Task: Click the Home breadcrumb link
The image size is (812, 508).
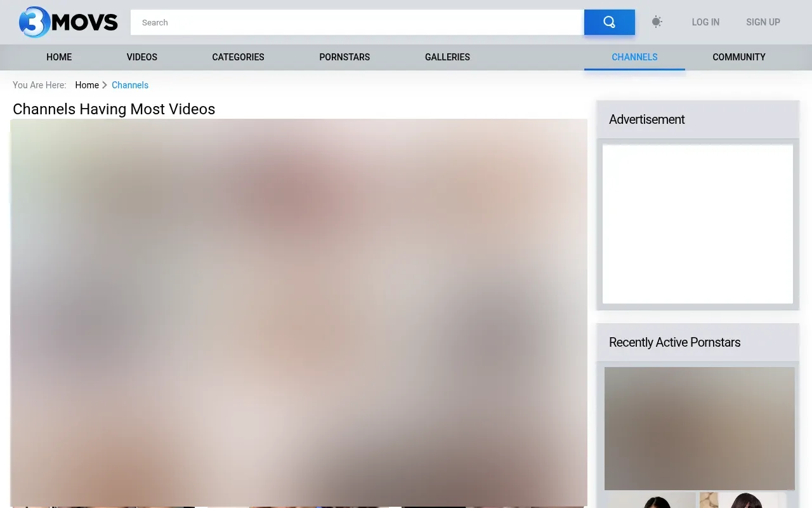Action: (87, 85)
